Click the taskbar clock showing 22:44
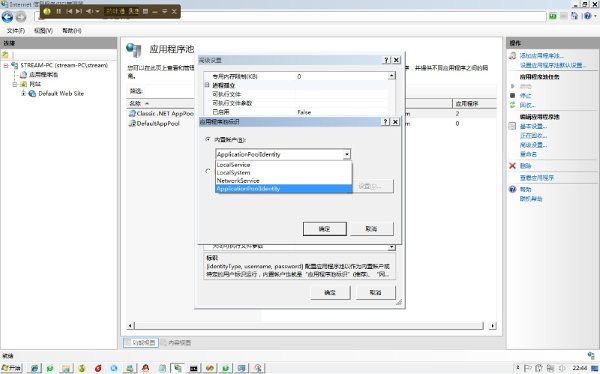The height and width of the screenshot is (374, 600). (580, 368)
